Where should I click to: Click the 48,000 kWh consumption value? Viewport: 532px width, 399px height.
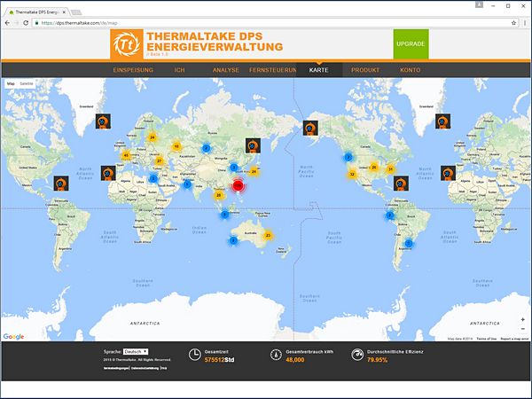(x=295, y=360)
